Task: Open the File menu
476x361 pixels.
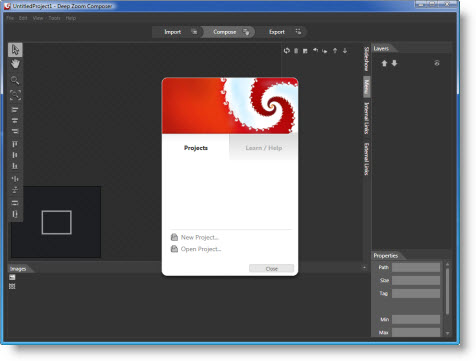Action: [x=10, y=18]
